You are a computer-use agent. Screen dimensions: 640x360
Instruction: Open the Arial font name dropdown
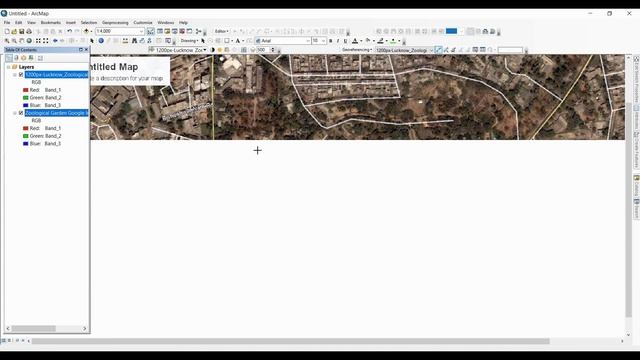click(308, 41)
